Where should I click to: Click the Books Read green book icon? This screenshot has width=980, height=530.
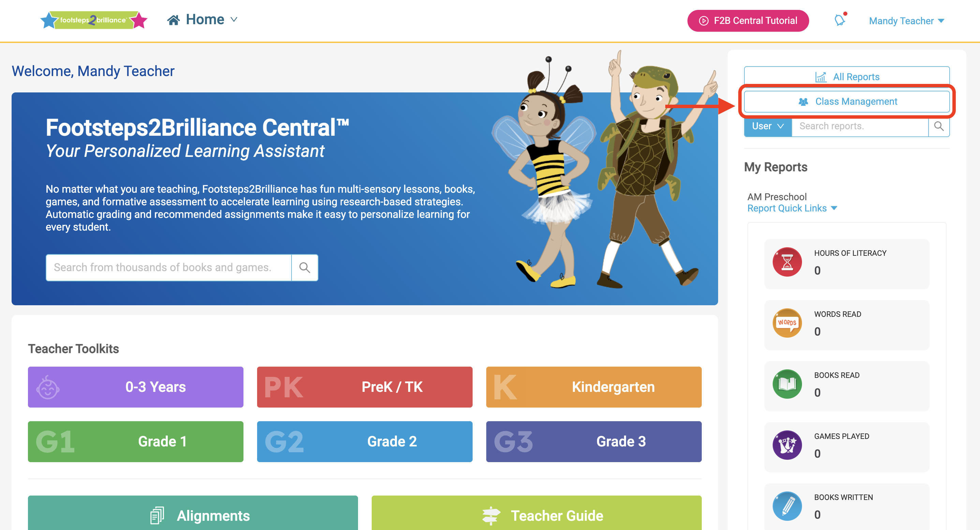click(x=787, y=384)
